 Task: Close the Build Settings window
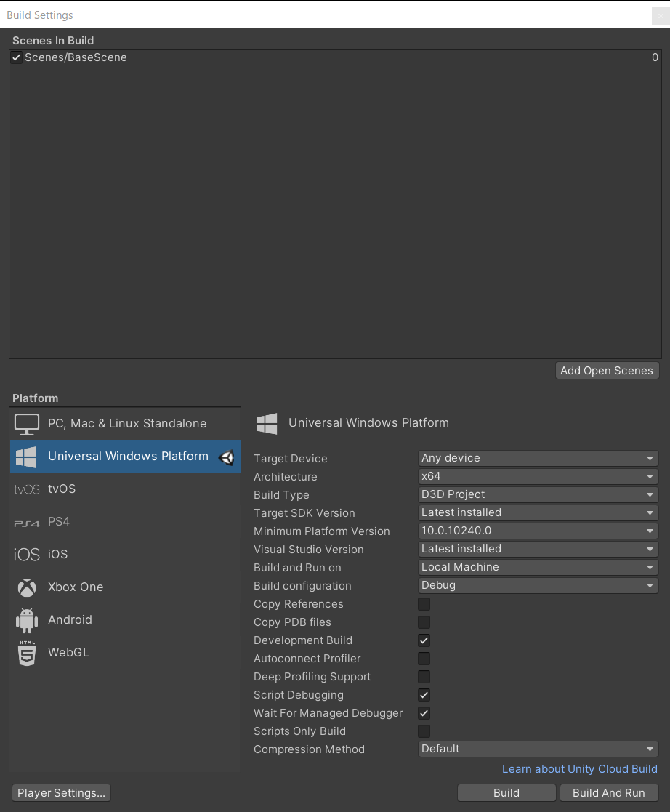[661, 16]
